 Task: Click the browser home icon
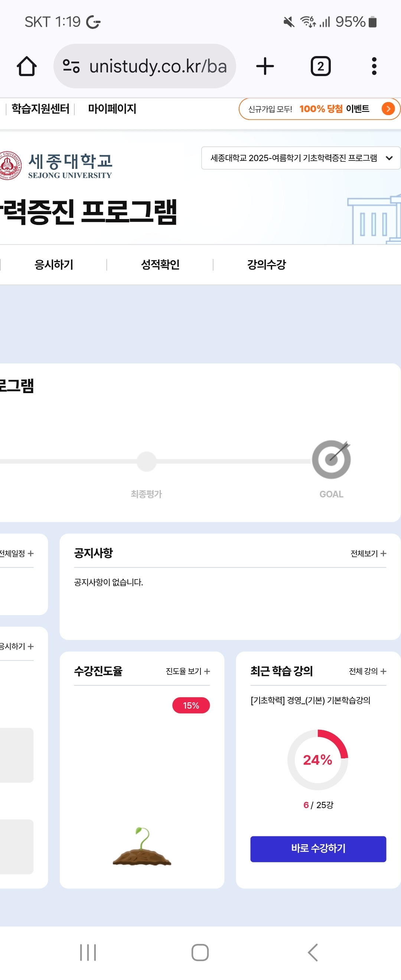coord(27,65)
